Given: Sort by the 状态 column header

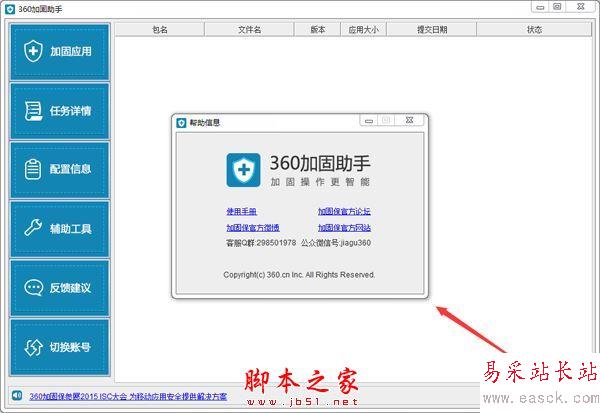Looking at the screenshot, I should click(x=534, y=29).
